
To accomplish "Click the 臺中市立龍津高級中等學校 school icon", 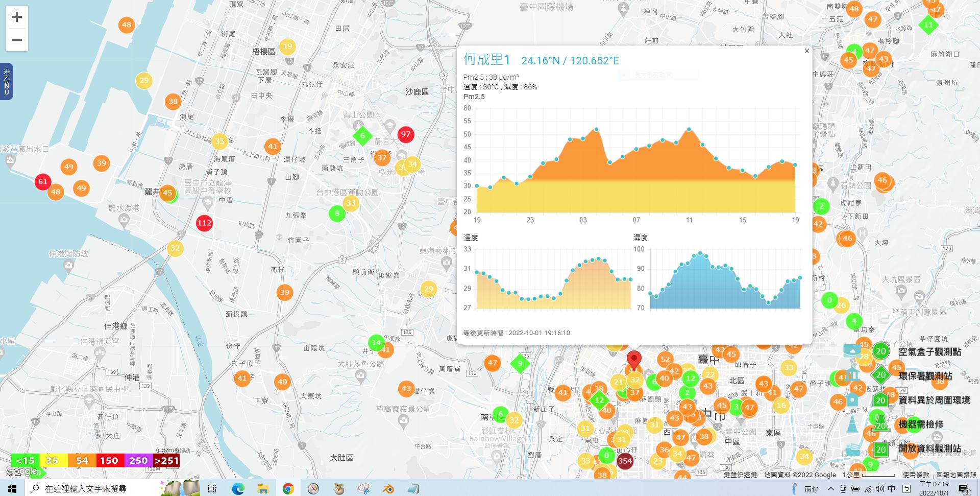I will coord(207,202).
